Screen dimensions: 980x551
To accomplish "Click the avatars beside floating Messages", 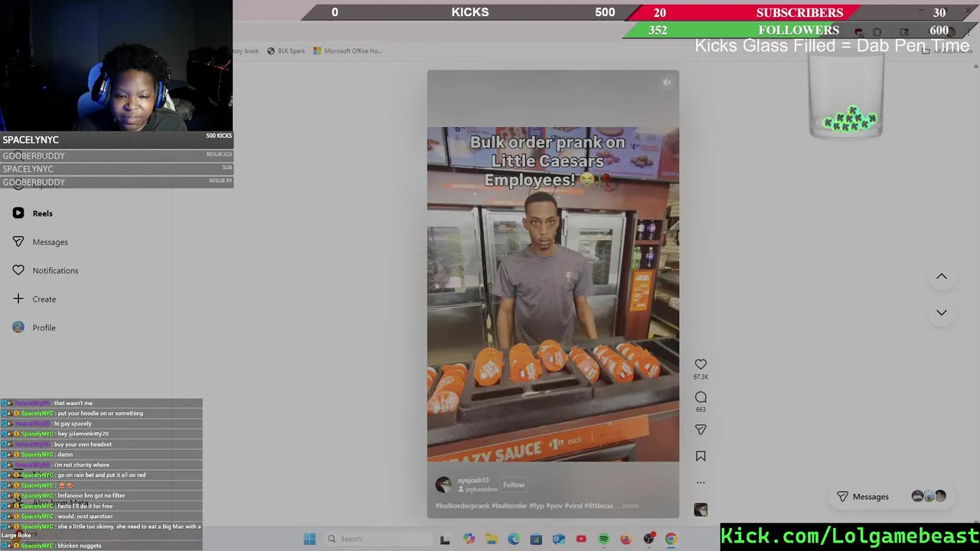I will click(929, 497).
